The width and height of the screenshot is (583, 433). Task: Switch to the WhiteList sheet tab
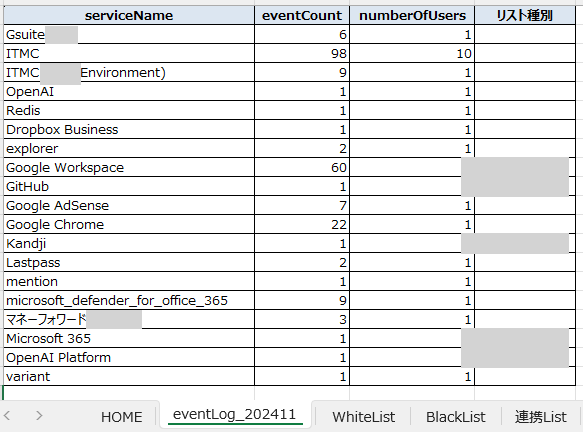tap(363, 417)
